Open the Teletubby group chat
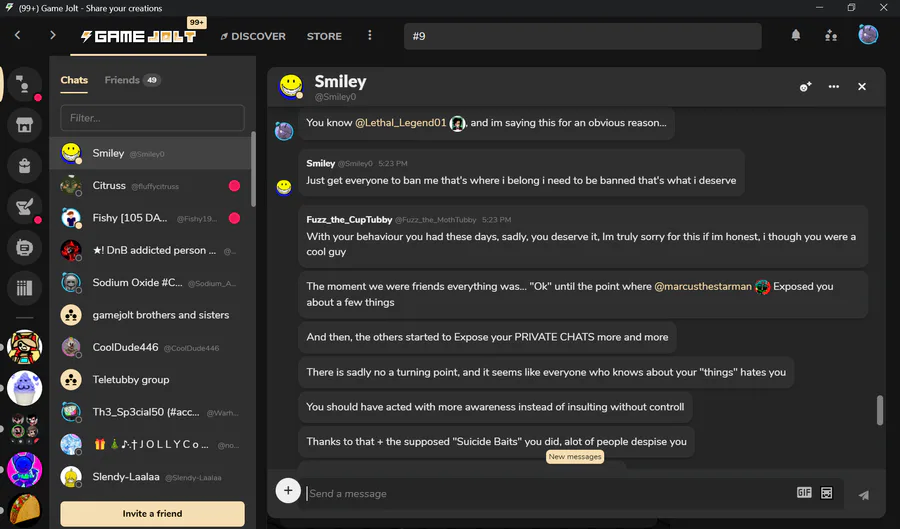Image resolution: width=900 pixels, height=529 pixels. (x=150, y=380)
